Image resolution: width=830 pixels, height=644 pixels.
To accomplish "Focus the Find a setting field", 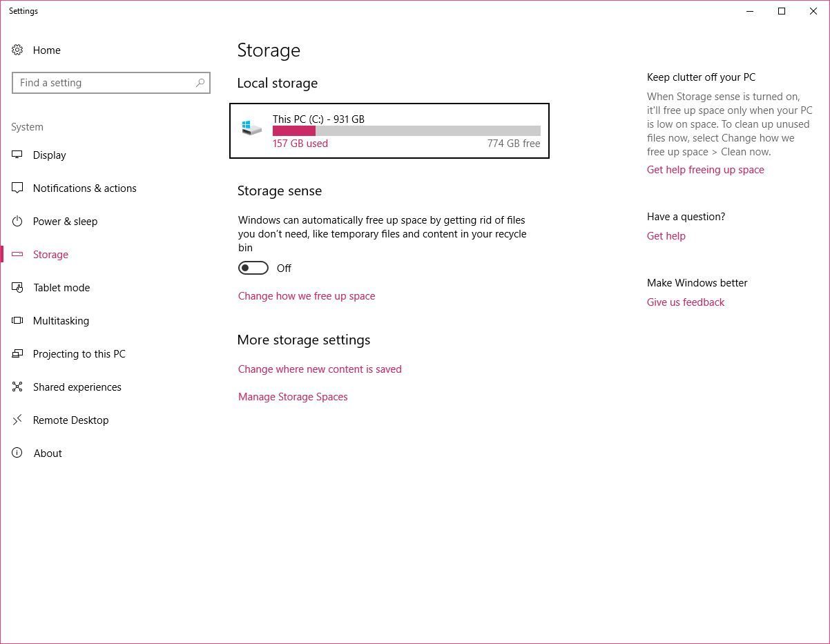I will (104, 83).
